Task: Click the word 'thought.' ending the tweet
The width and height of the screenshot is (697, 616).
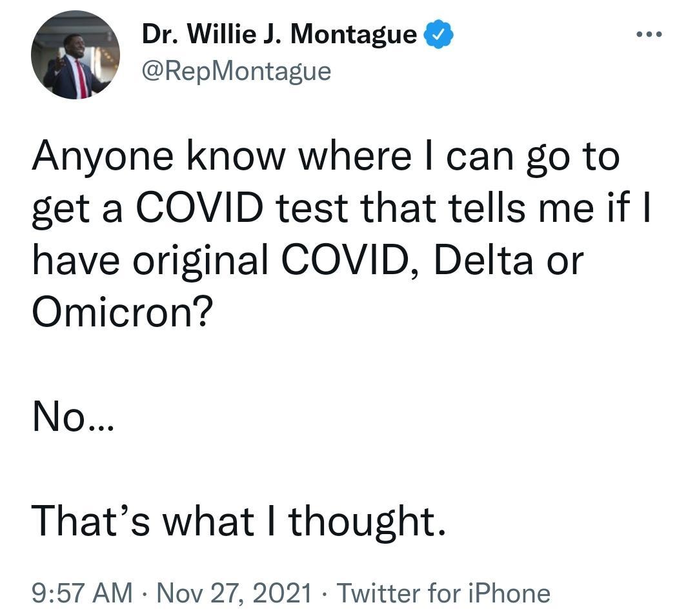Action: (367, 522)
